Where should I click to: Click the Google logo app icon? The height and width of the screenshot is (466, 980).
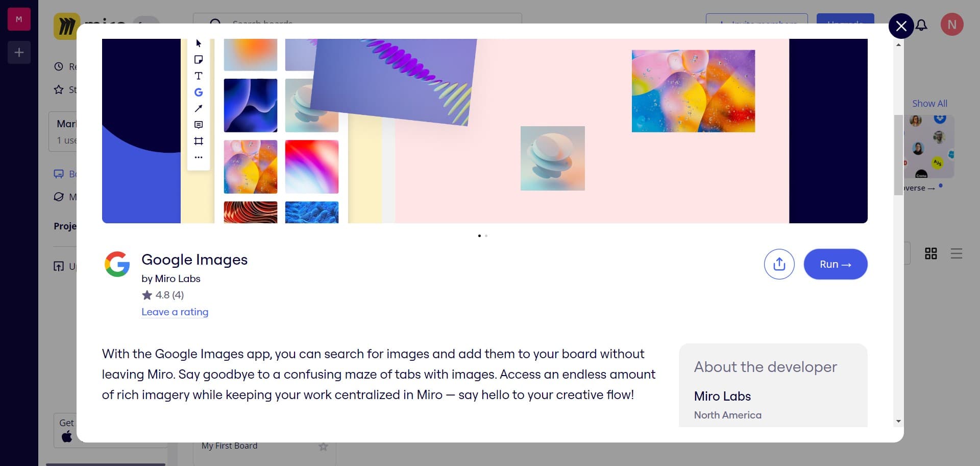click(x=117, y=264)
